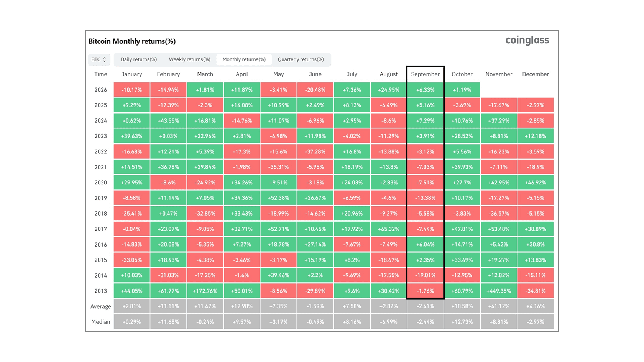
Task: Click the Median row label
Action: click(x=101, y=322)
